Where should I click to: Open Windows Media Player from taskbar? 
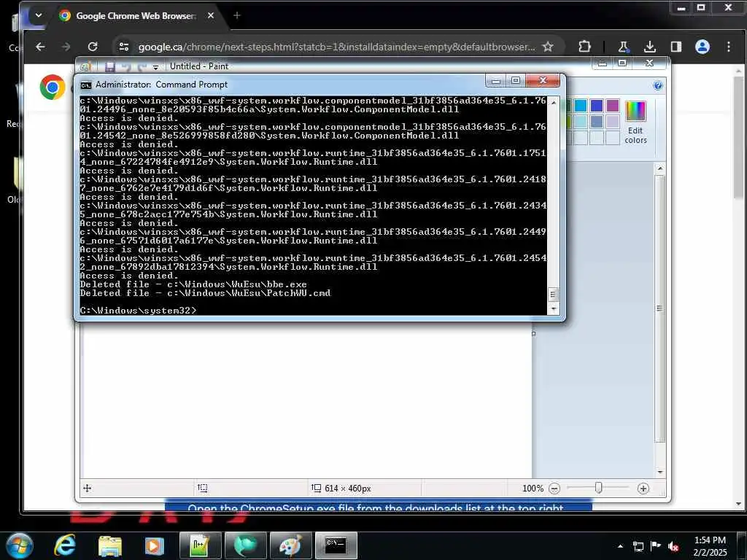click(154, 545)
